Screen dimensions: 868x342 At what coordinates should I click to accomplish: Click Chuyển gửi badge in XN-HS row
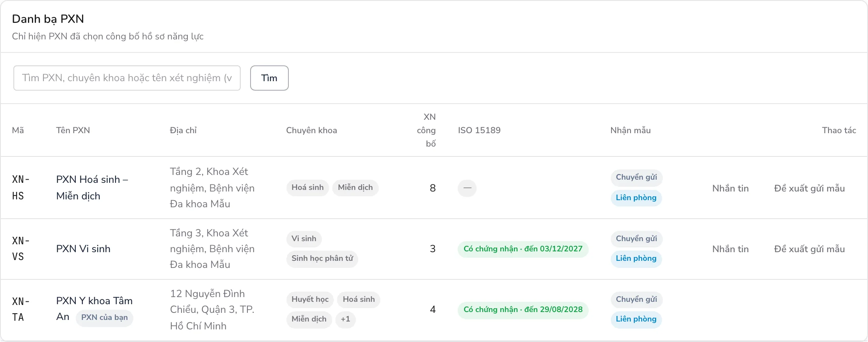(636, 177)
